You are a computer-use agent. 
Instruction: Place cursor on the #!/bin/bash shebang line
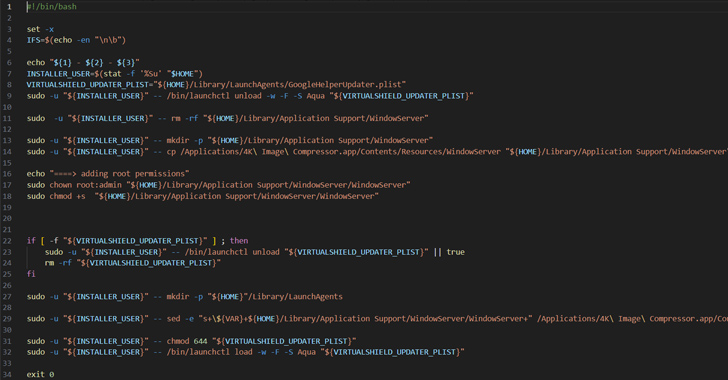[52, 7]
